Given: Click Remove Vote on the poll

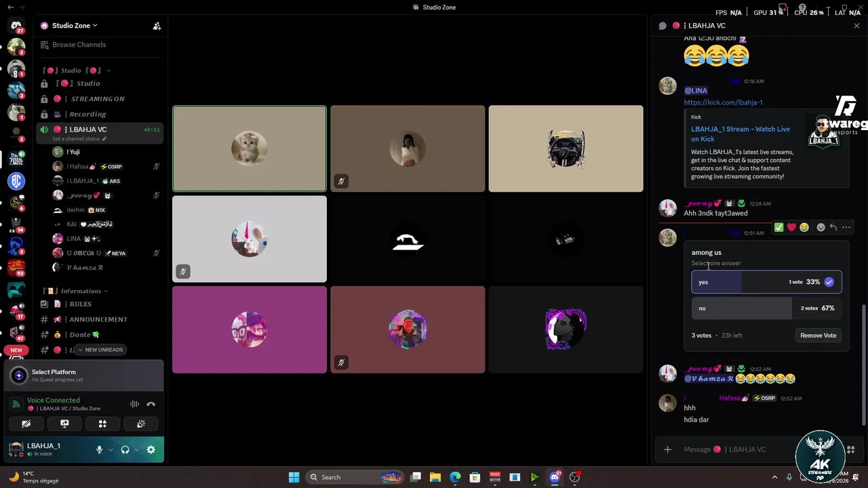Looking at the screenshot, I should click(818, 335).
